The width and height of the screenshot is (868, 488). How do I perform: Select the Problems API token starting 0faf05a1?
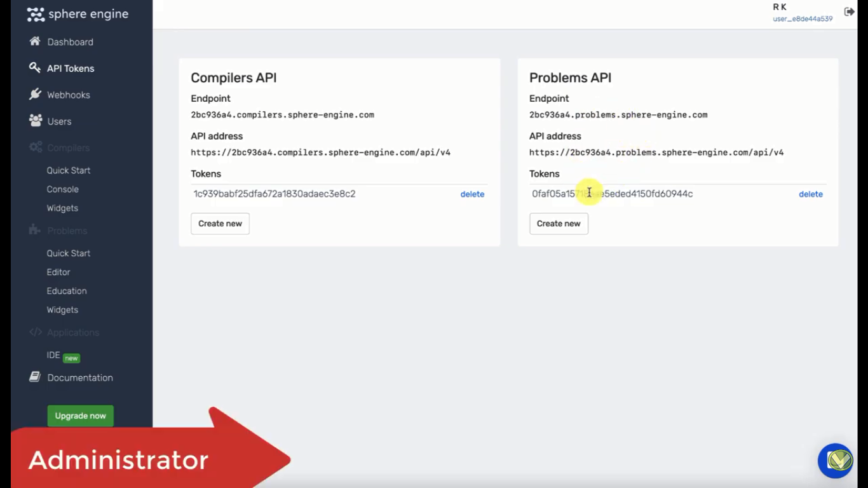613,194
